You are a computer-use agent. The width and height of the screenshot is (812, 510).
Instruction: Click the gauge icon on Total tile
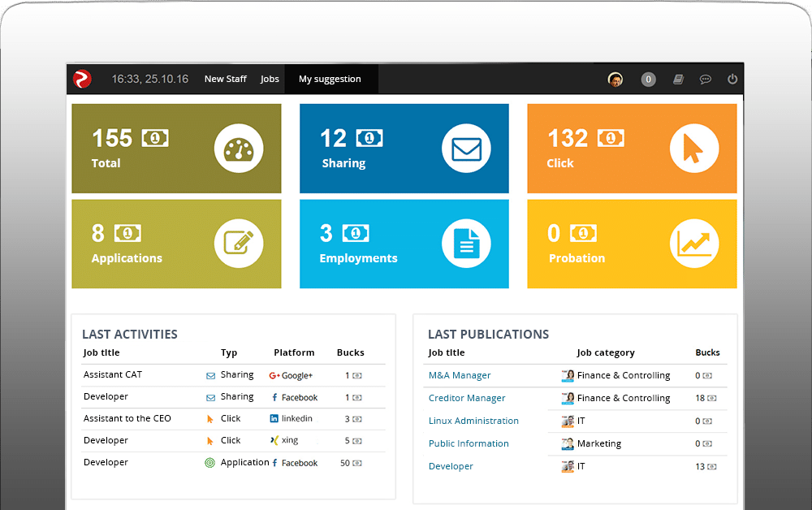pos(239,148)
